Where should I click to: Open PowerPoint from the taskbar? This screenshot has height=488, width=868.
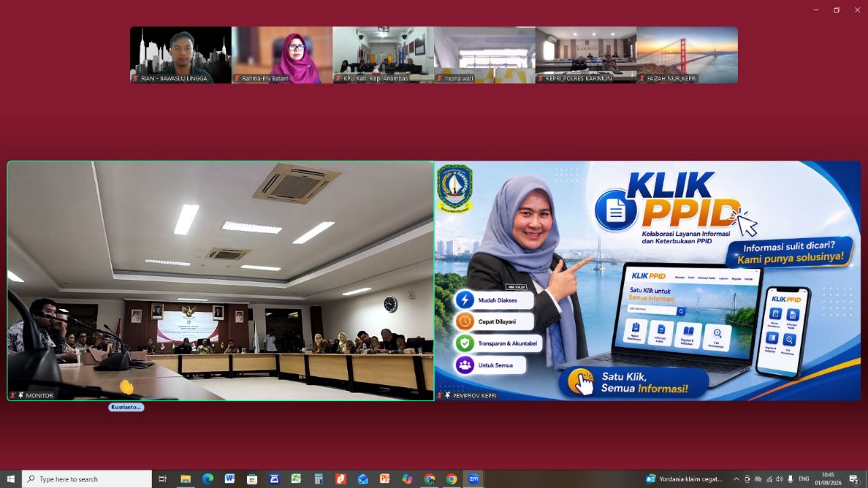384,479
